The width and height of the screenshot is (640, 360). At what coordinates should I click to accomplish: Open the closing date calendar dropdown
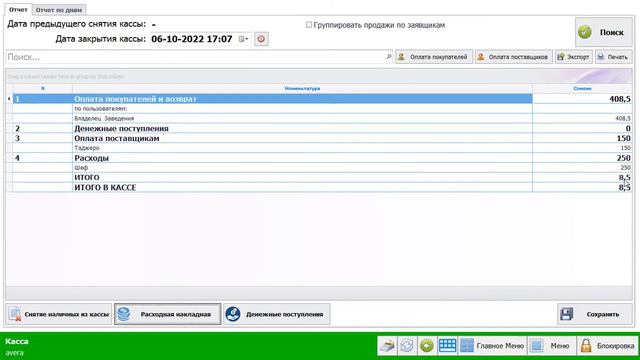(243, 39)
